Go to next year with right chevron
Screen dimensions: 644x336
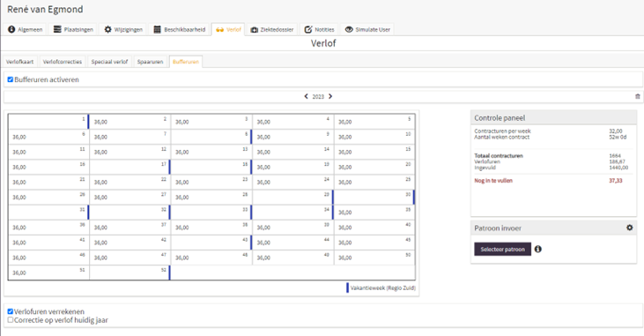pos(330,96)
